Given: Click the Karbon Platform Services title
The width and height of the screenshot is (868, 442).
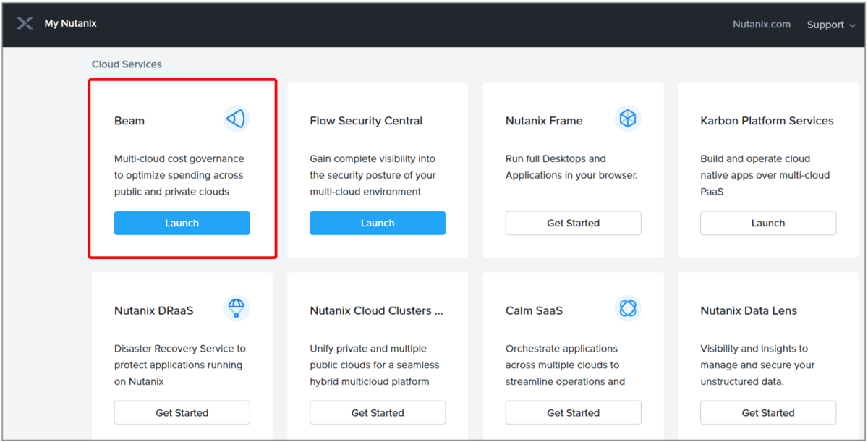Looking at the screenshot, I should [x=767, y=121].
